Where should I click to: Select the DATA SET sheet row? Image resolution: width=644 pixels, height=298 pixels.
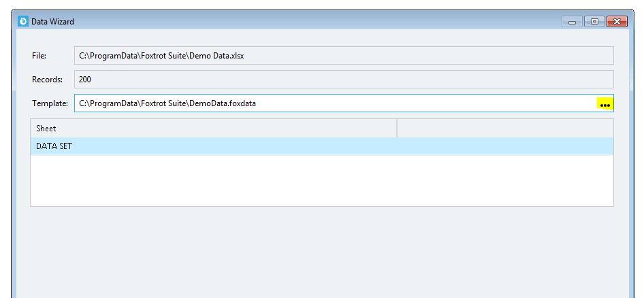point(322,146)
